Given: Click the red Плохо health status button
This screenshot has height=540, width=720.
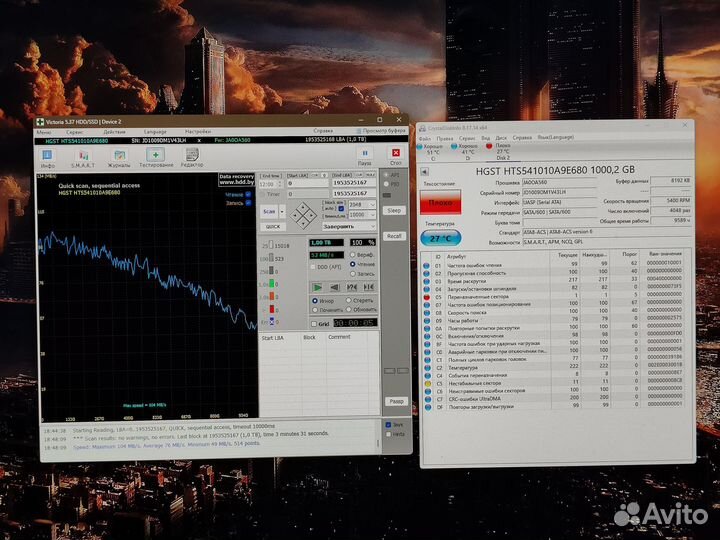Looking at the screenshot, I should click(440, 201).
